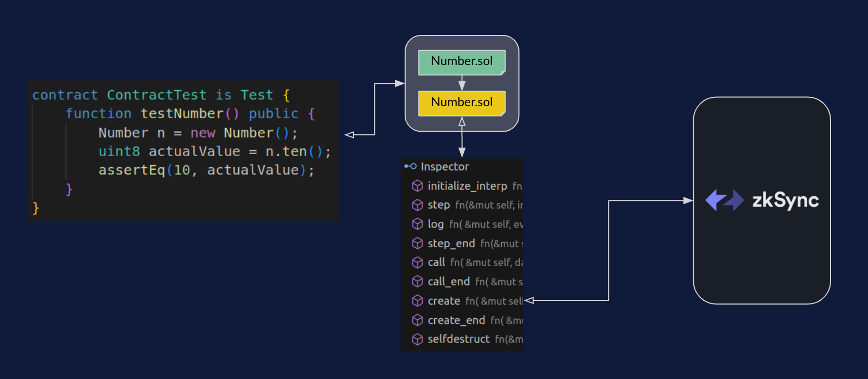Click the zkSync double-arrow logo
Screen dimensions: 868x379
click(x=724, y=200)
